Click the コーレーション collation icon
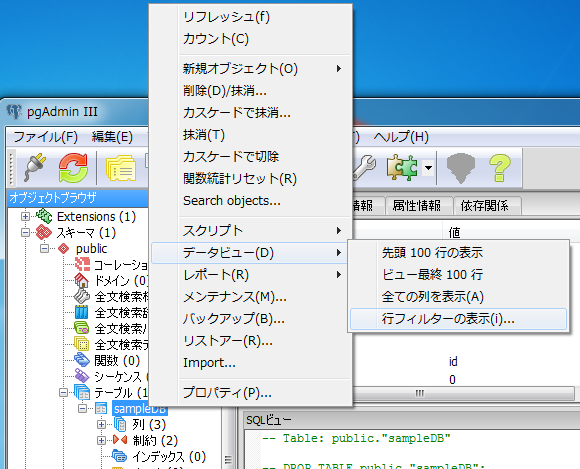This screenshot has height=469, width=580. point(82,264)
